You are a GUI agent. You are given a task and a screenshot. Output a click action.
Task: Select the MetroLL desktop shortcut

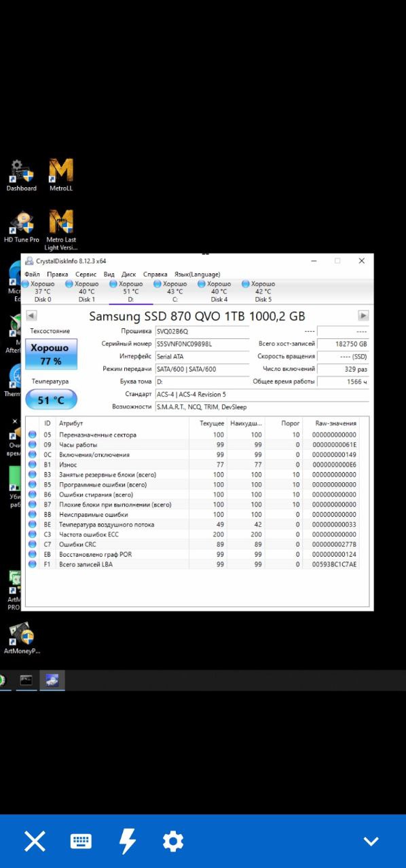[61, 176]
